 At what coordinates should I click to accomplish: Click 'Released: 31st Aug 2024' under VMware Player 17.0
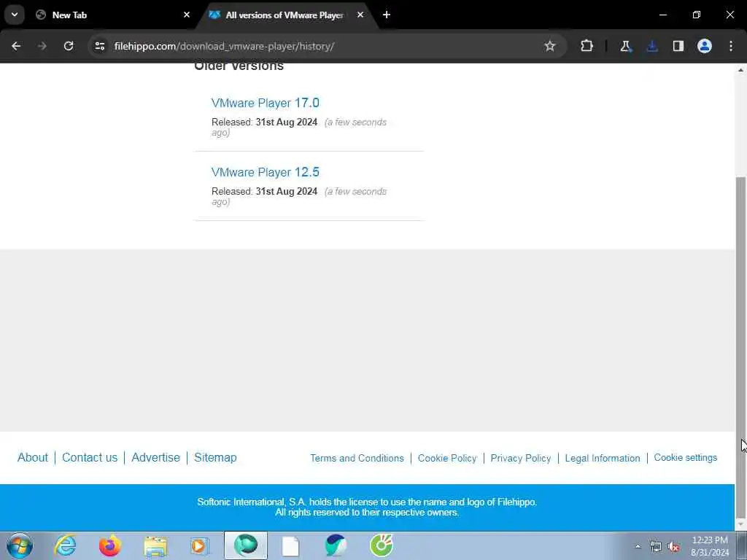pos(264,122)
